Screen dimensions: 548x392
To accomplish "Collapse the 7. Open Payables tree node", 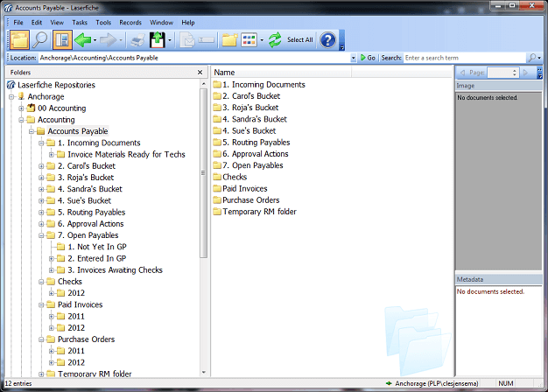I will 41,235.
